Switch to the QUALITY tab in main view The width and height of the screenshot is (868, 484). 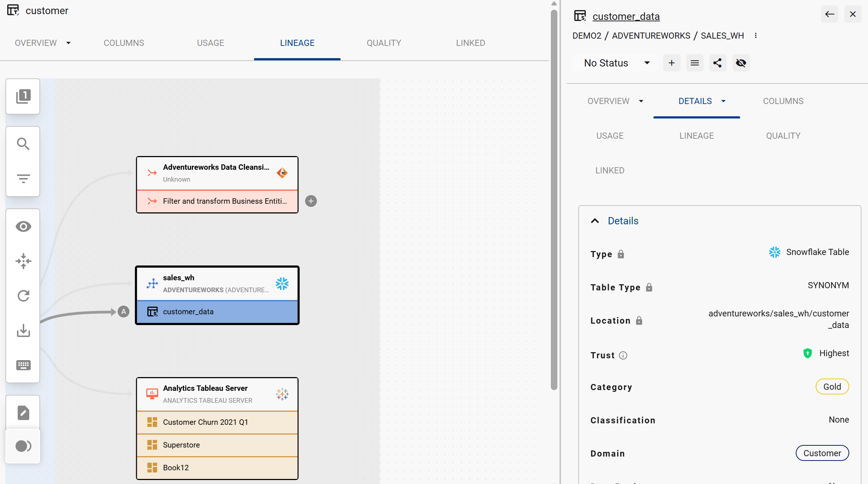(384, 43)
